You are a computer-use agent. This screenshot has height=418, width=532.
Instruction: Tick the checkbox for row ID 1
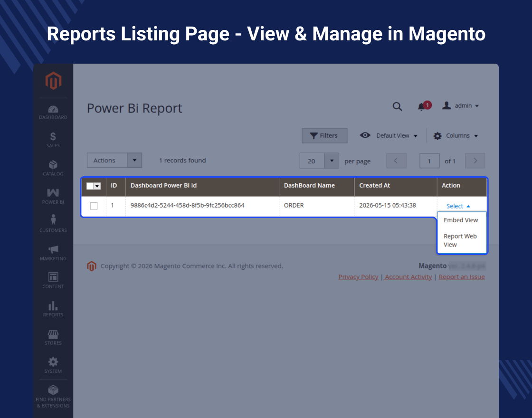94,206
